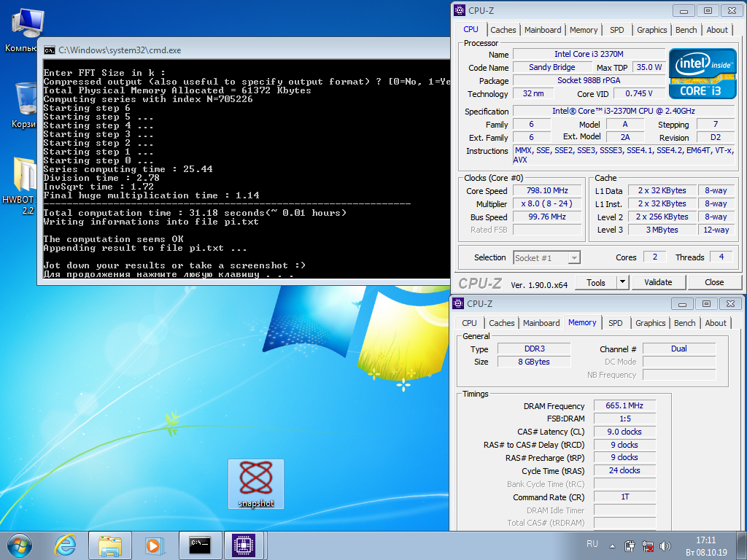Click the network tray icon with red X

click(648, 546)
